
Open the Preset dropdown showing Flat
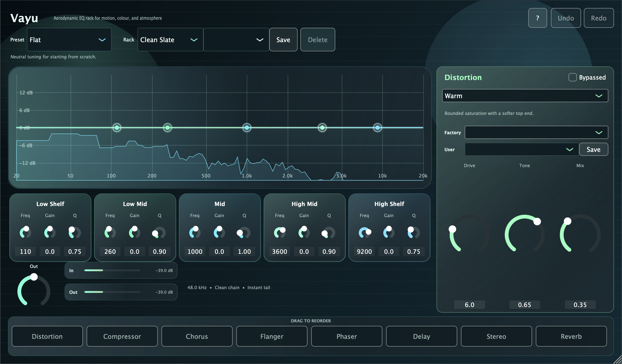tap(69, 40)
